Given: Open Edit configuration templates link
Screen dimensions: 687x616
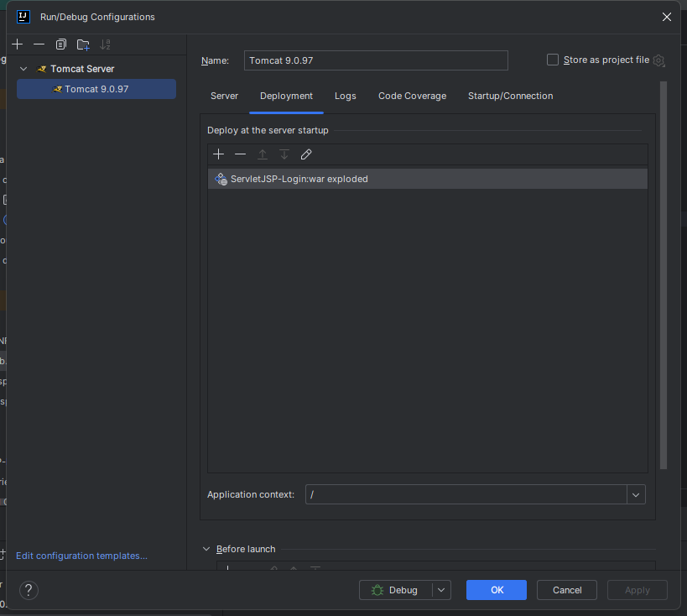Looking at the screenshot, I should point(81,556).
